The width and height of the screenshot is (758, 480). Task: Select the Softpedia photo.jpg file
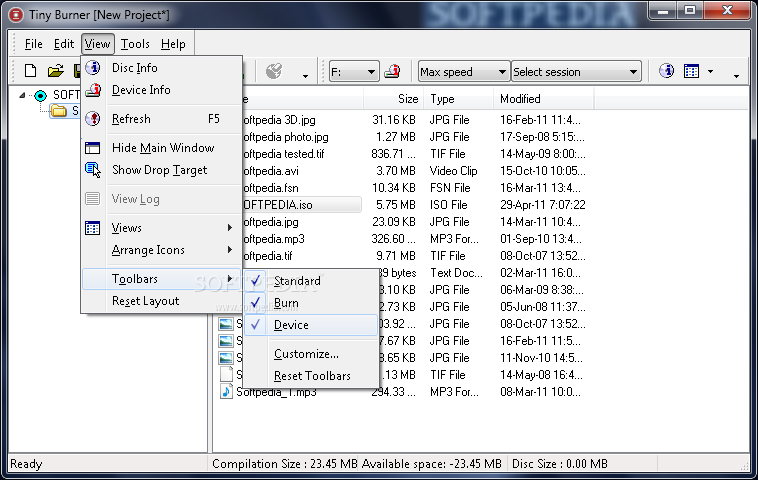(285, 137)
